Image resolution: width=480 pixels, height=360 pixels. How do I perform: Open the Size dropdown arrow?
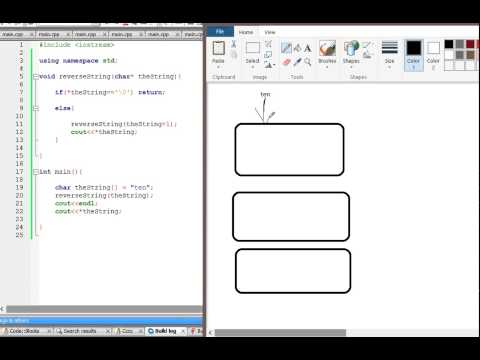coord(389,67)
